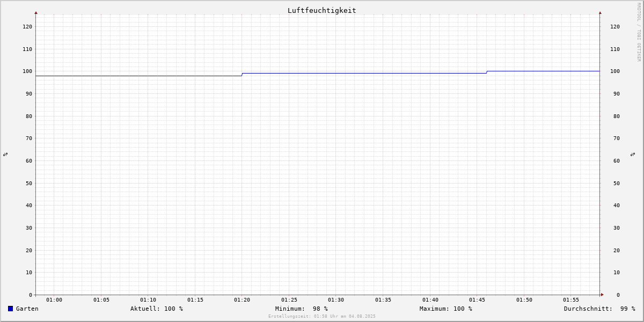Click the 50 label on left axis
644x322 pixels.
tap(29, 184)
